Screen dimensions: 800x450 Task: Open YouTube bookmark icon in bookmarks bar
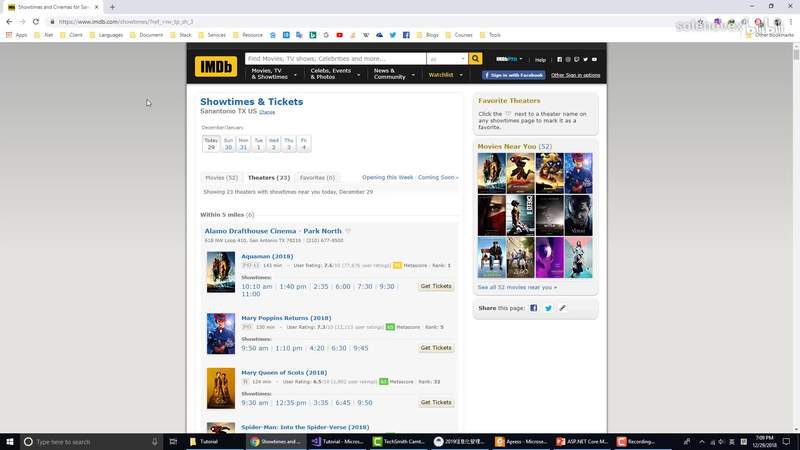pyautogui.click(x=339, y=35)
